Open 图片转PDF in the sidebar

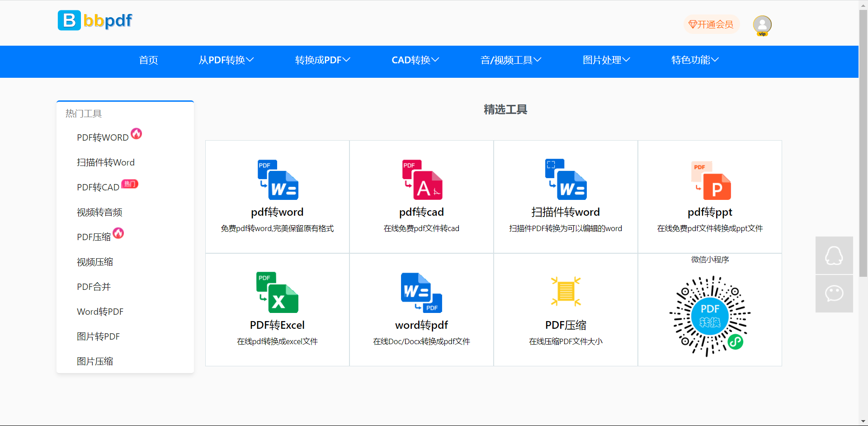98,336
